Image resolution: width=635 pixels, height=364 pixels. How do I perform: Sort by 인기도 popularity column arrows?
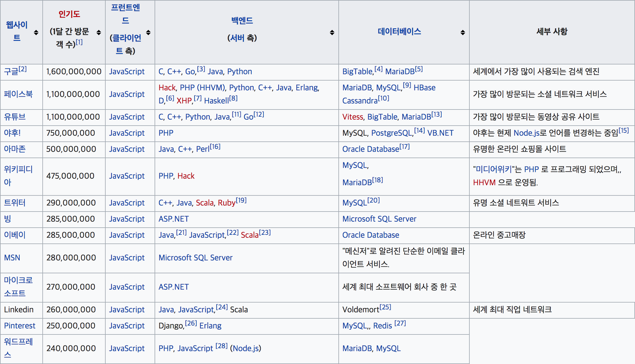pos(99,32)
